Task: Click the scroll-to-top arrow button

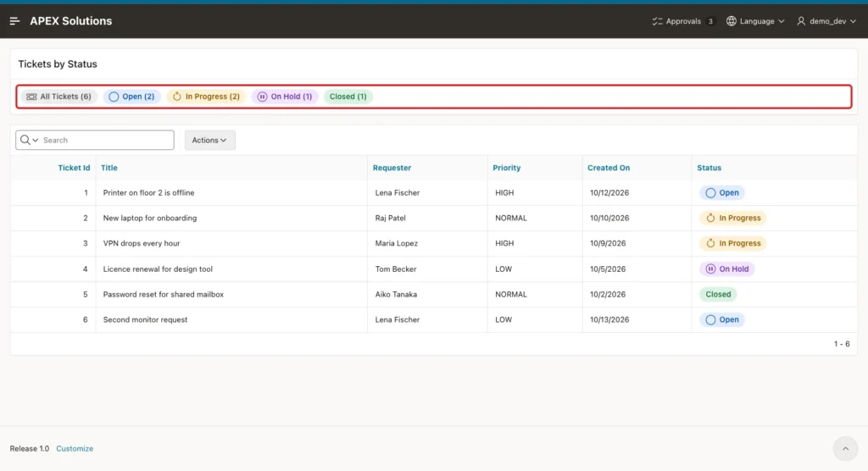Action: click(x=845, y=448)
